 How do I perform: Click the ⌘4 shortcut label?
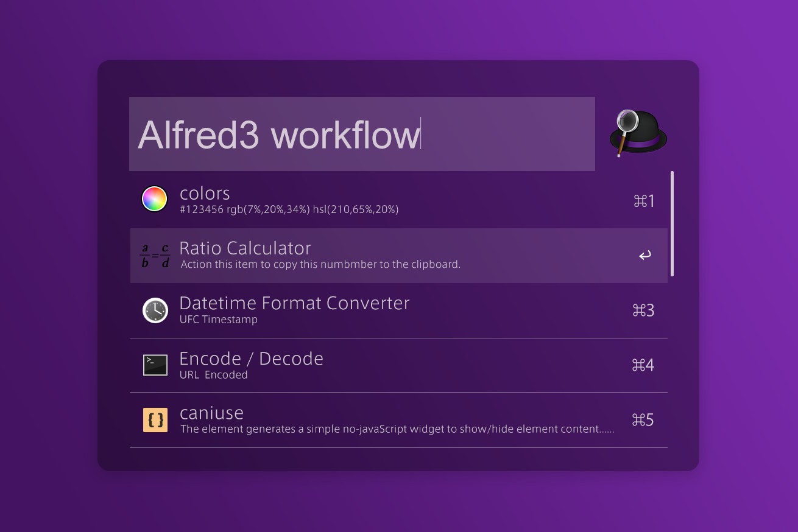click(643, 365)
